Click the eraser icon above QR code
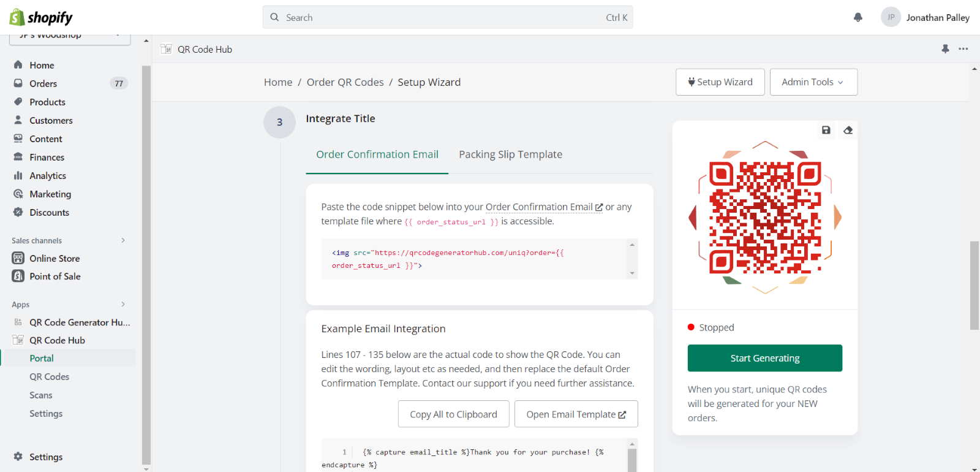Viewport: 980px width, 472px height. 848,130
